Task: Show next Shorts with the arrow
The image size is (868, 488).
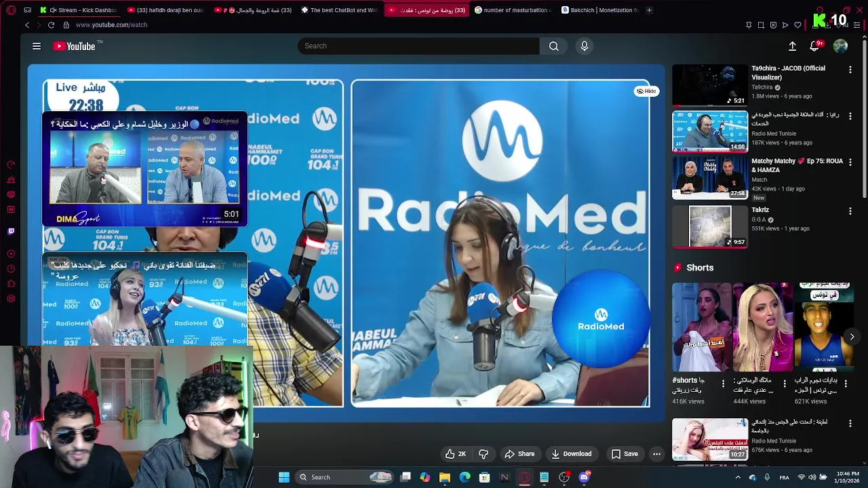Action: pos(852,337)
